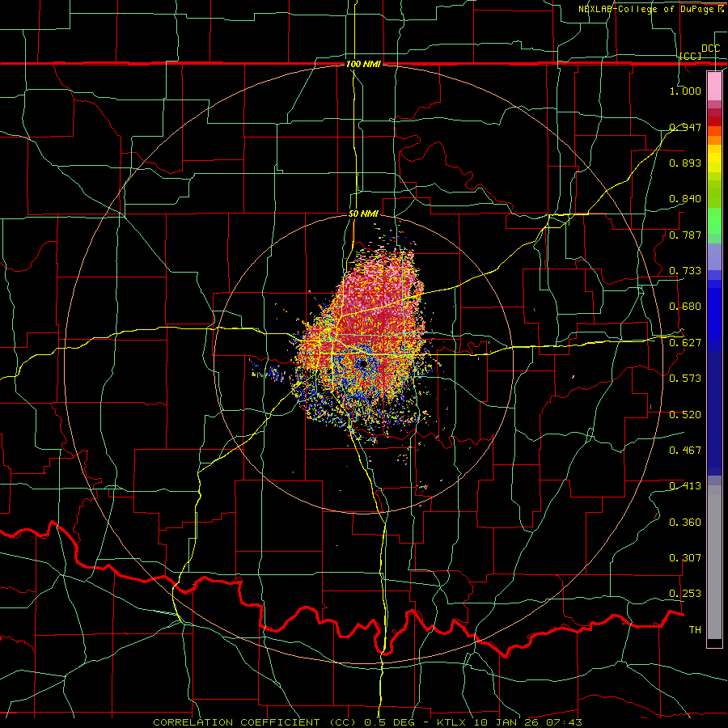Image resolution: width=728 pixels, height=728 pixels.
Task: Click the 100 NMI range ring label
Action: point(363,64)
